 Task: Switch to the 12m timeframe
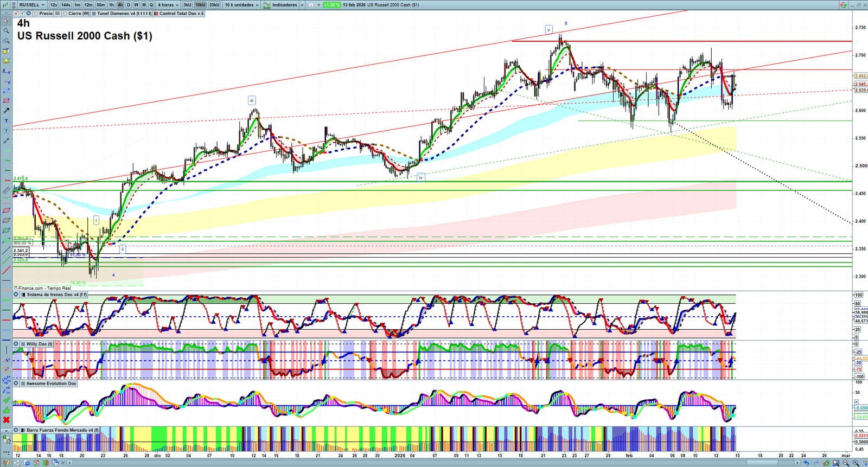(x=88, y=5)
